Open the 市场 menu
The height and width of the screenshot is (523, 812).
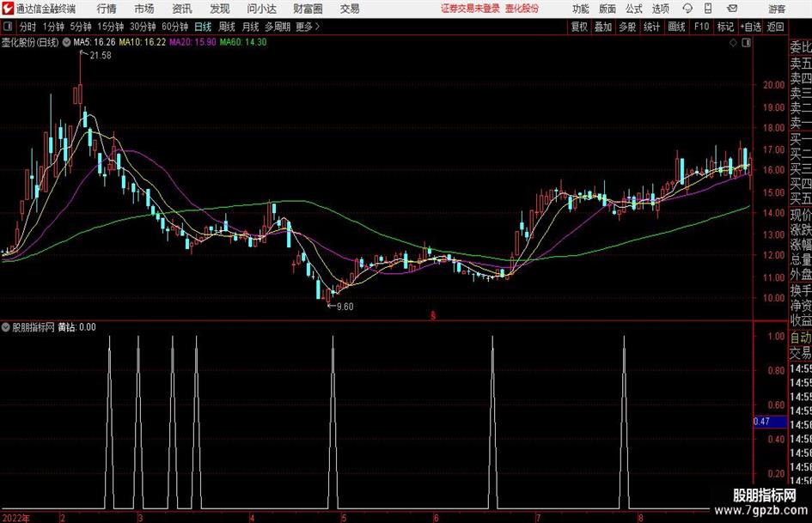[x=144, y=9]
